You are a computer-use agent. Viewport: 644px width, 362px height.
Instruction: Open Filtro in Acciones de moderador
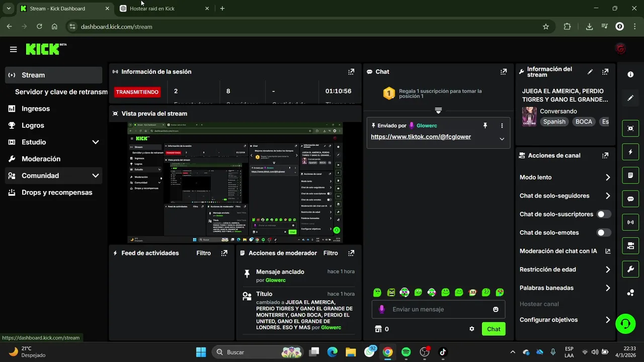pos(331,253)
